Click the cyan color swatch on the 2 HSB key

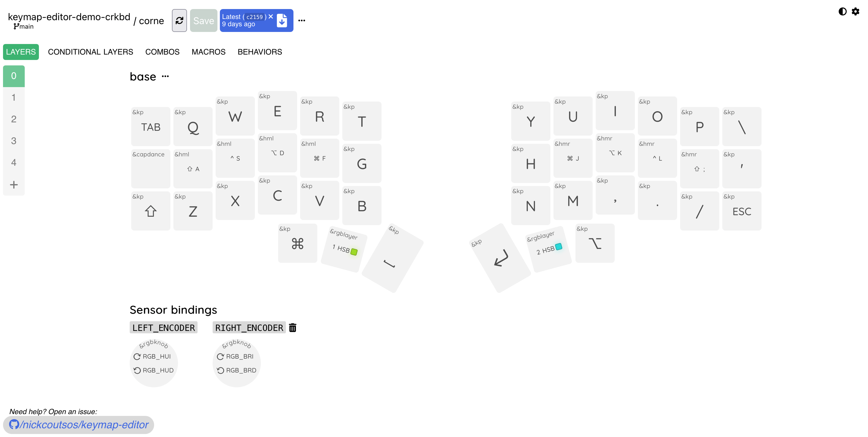click(559, 247)
